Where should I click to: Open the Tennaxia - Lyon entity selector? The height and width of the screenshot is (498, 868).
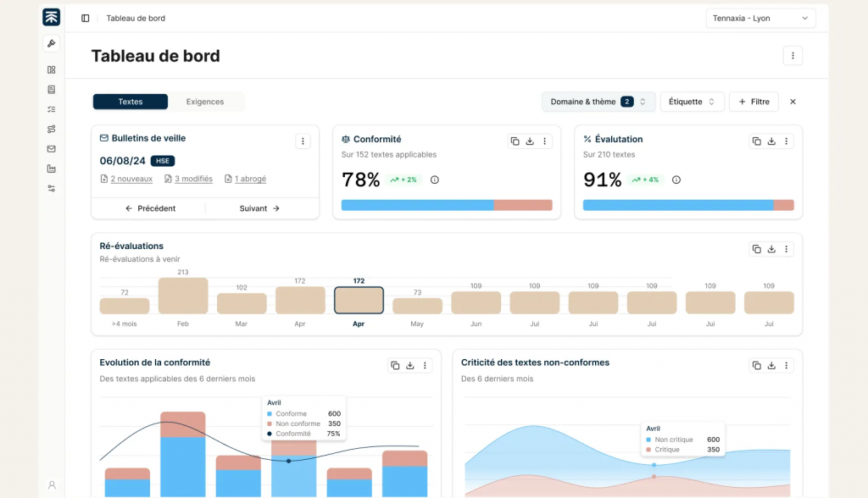760,18
